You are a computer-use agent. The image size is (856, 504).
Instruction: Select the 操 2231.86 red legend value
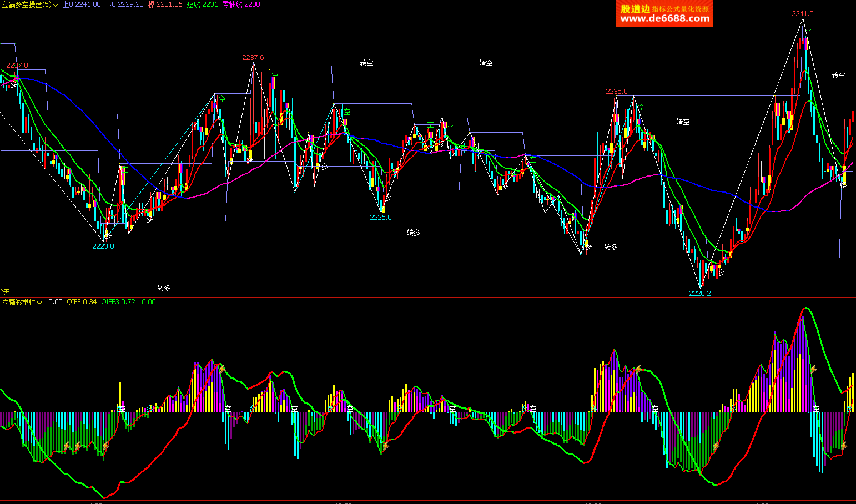click(165, 4)
